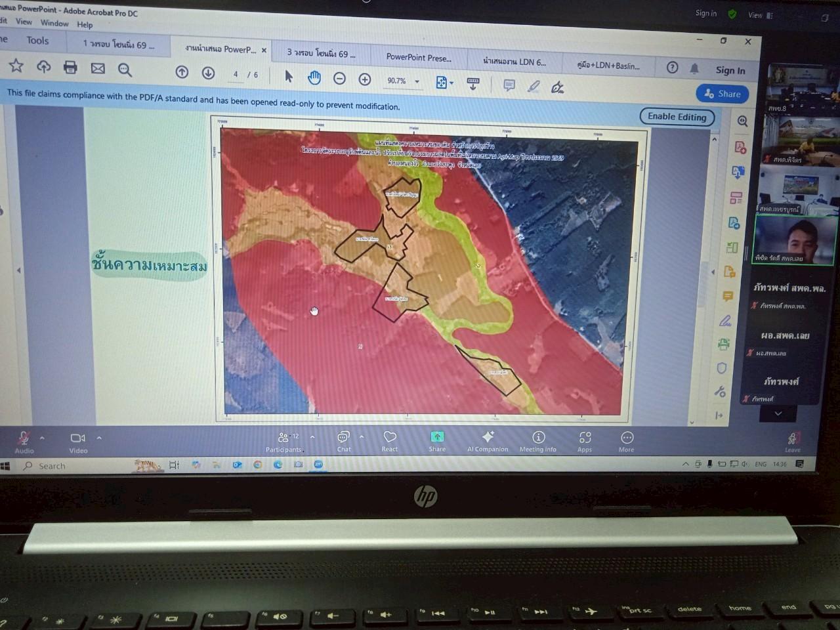
Task: Unmute the Zoom Audio microphone
Action: [x=24, y=439]
